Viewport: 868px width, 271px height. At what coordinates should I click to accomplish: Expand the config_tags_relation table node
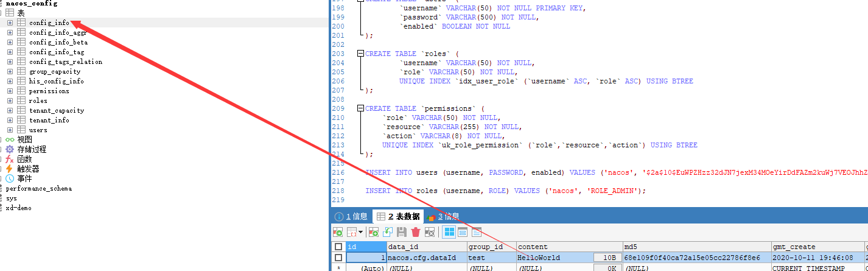[10, 62]
